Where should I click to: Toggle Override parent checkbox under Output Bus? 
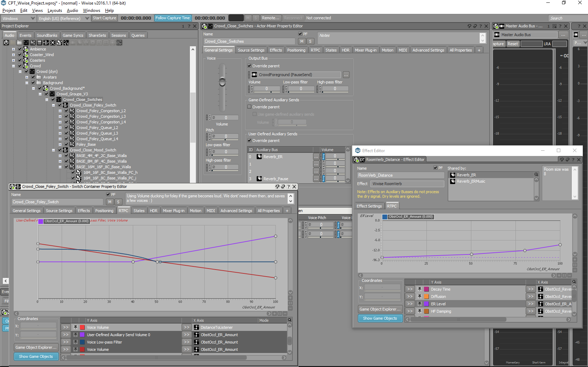pos(249,66)
